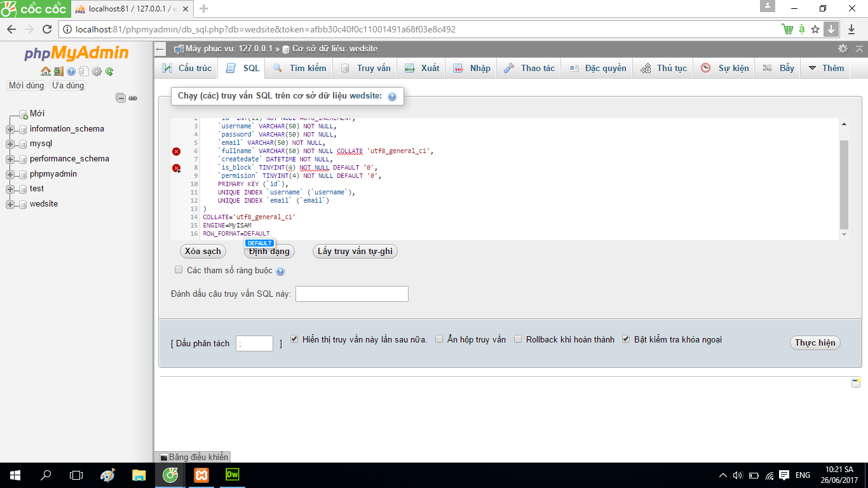Open page settings gear in top bar
The height and width of the screenshot is (488, 868).
[x=843, y=49]
